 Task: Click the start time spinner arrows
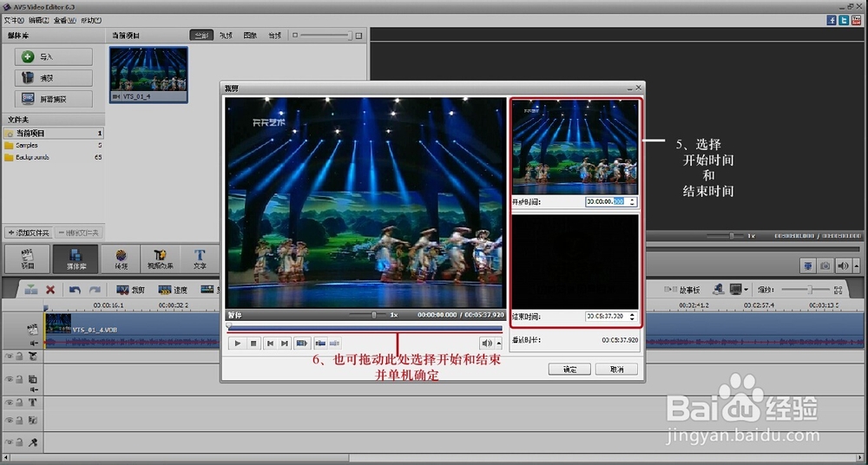click(633, 202)
